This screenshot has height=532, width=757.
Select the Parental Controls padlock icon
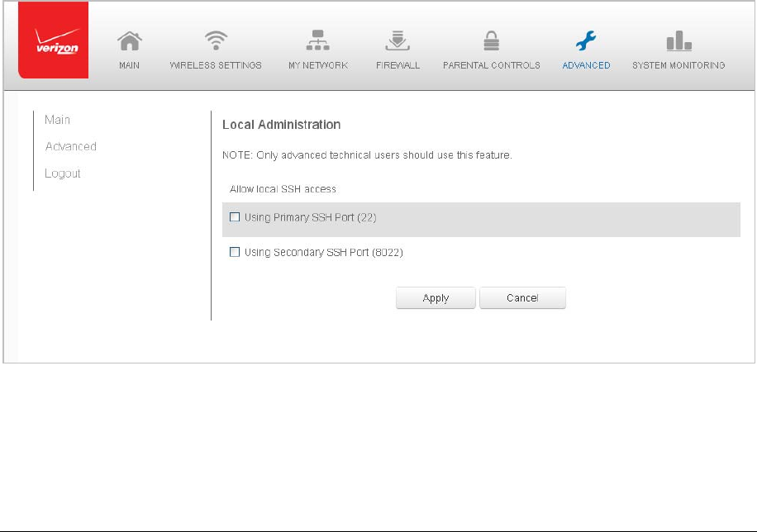(492, 40)
